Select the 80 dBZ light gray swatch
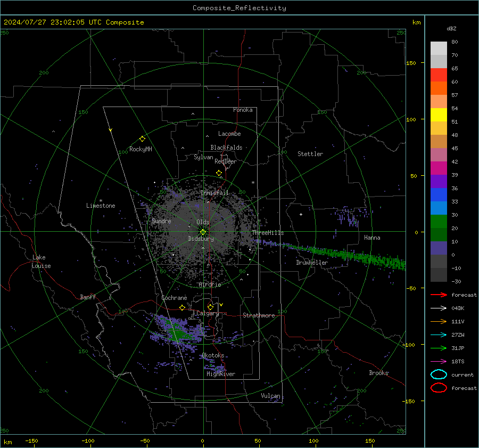The width and height of the screenshot is (479, 448). (x=439, y=48)
